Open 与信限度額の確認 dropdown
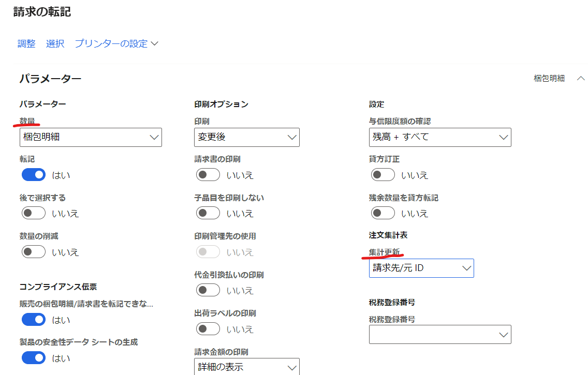588x375 pixels. (440, 137)
